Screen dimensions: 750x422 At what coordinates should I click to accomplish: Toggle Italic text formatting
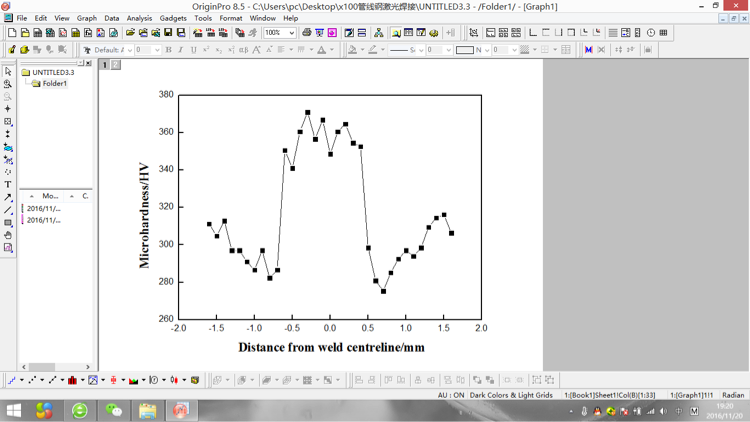181,50
